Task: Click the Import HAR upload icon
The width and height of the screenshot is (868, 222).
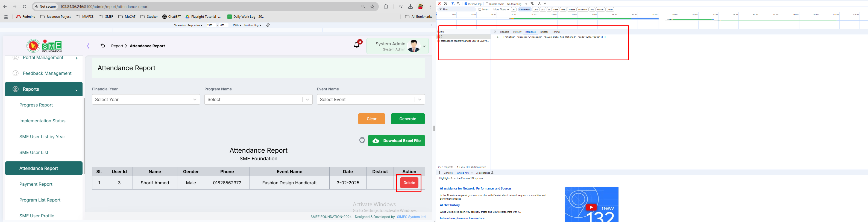Action: (x=539, y=4)
